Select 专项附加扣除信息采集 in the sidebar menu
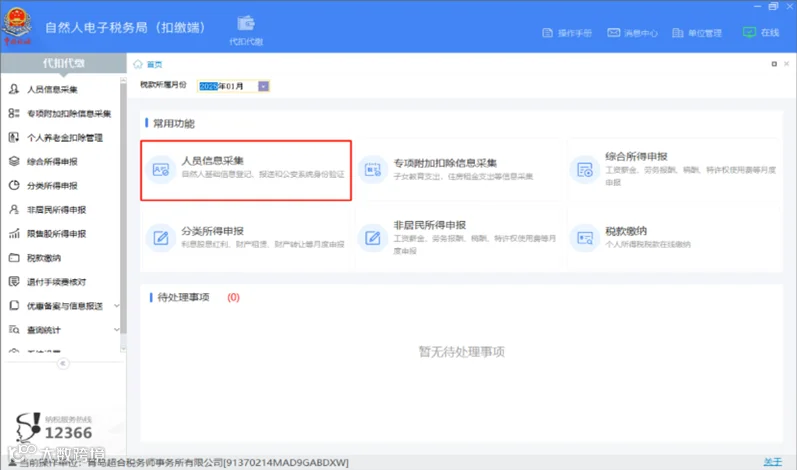 pyautogui.click(x=69, y=113)
